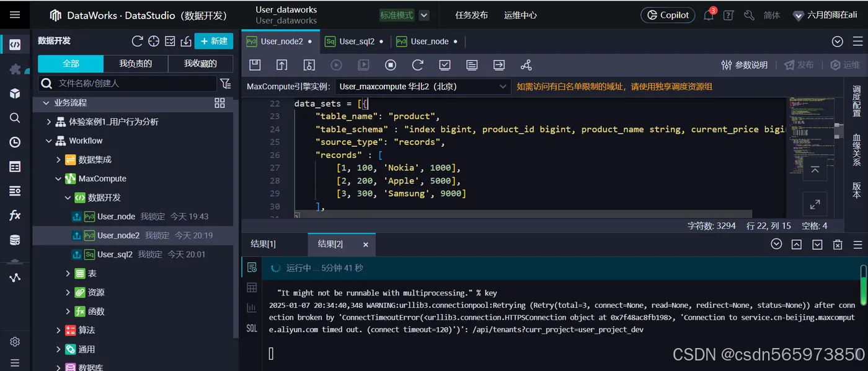Collapse the MaxCompute tree node

pos(58,178)
